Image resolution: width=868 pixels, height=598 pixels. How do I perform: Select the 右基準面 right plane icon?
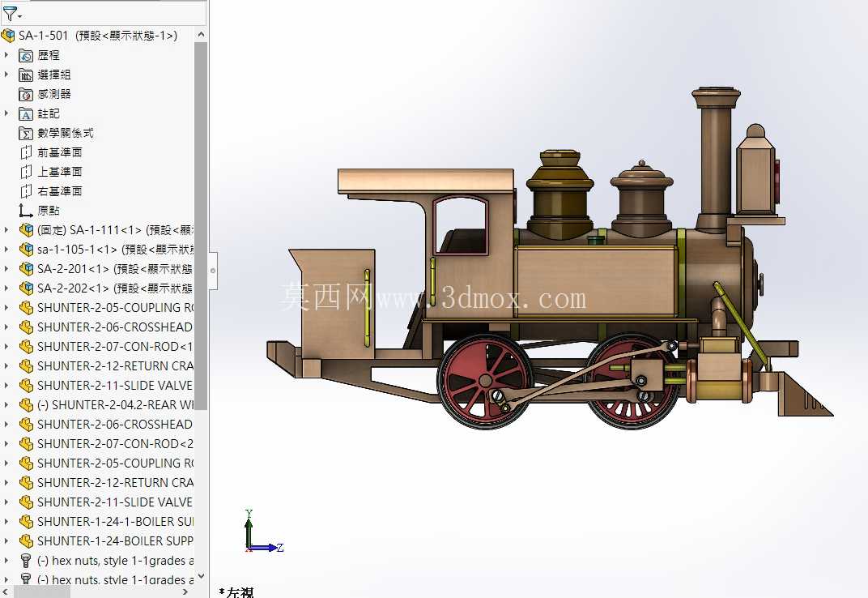tap(25, 191)
